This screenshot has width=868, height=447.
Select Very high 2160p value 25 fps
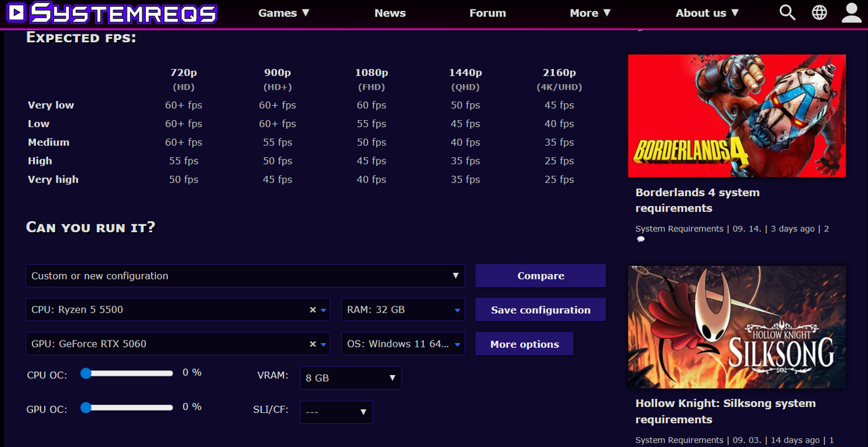pyautogui.click(x=559, y=180)
